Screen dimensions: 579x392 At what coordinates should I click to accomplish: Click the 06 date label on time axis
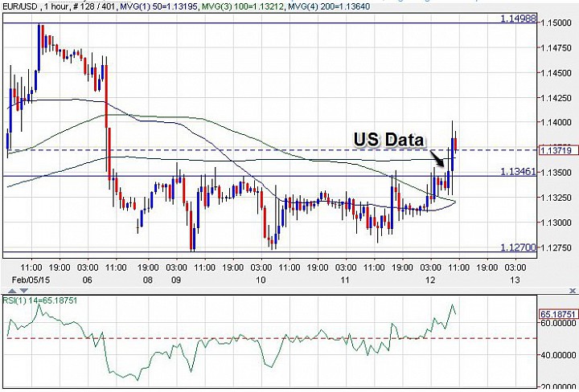(87, 280)
